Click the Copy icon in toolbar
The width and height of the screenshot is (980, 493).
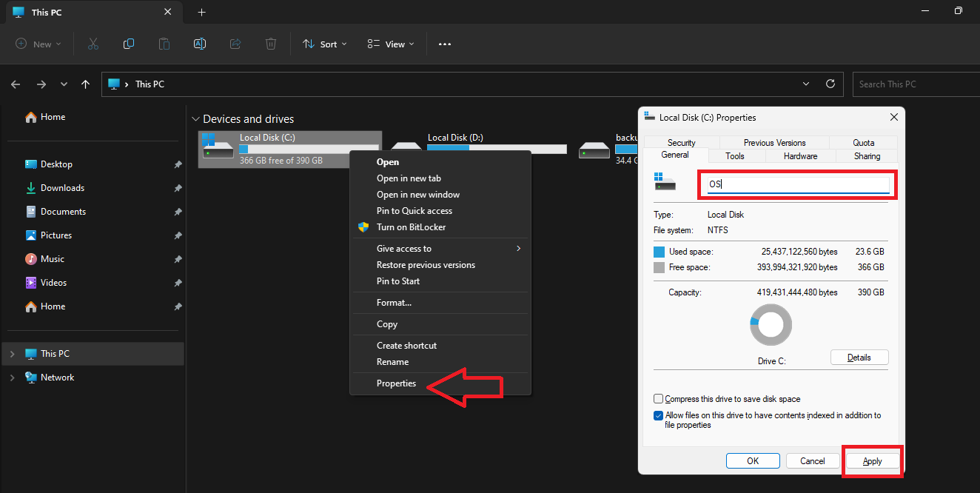tap(129, 44)
